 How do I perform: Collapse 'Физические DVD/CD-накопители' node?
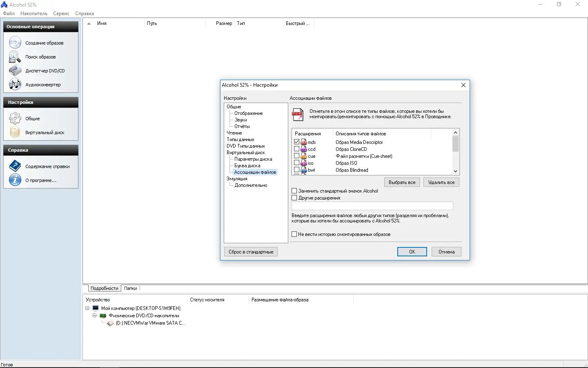(95, 316)
